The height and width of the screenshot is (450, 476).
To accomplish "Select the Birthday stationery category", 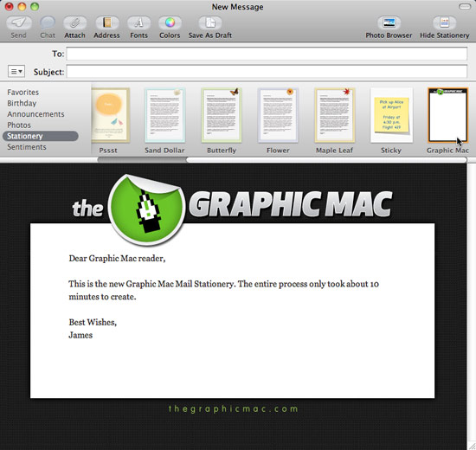I will coord(22,103).
